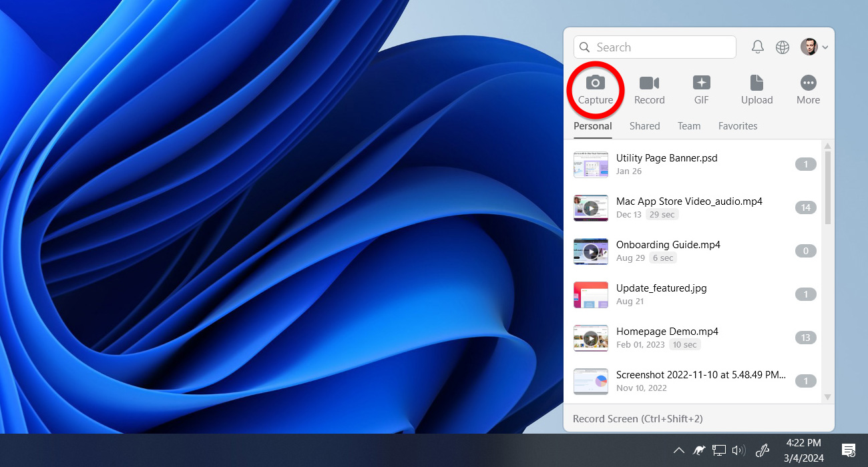Viewport: 868px width, 467px height.
Task: Expand the account menu chevron beside avatar
Action: [825, 47]
